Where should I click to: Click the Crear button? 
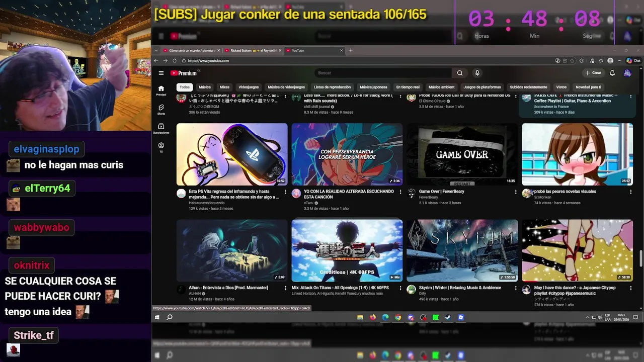pyautogui.click(x=593, y=73)
